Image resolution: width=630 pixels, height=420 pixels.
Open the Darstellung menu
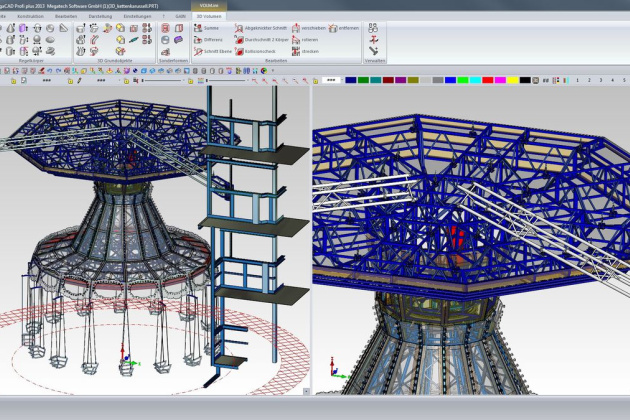tap(100, 17)
